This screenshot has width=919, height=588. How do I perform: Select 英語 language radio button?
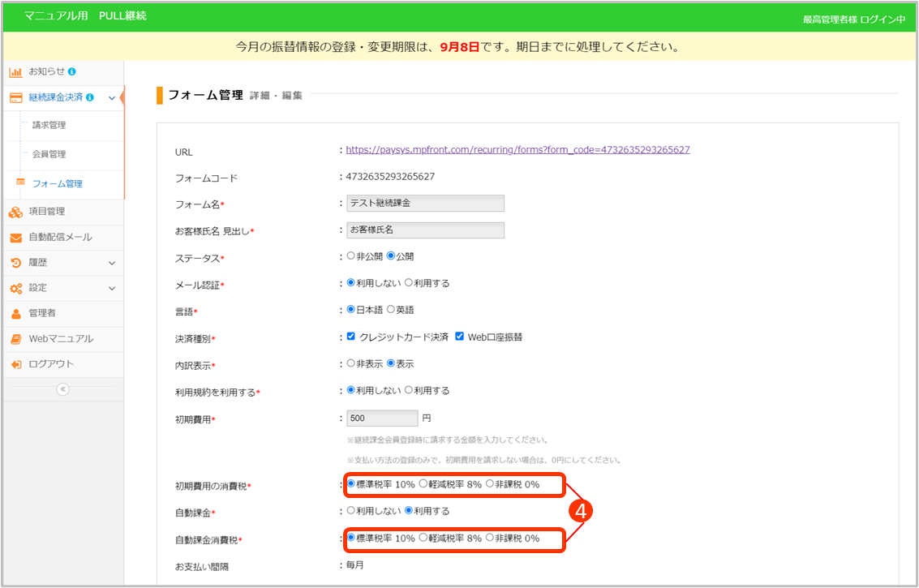(x=390, y=310)
